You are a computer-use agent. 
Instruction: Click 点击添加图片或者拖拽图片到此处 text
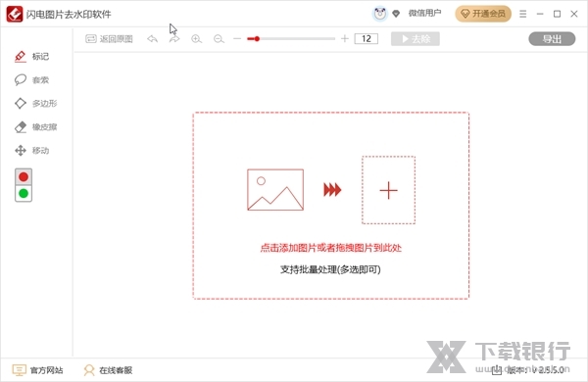(331, 248)
